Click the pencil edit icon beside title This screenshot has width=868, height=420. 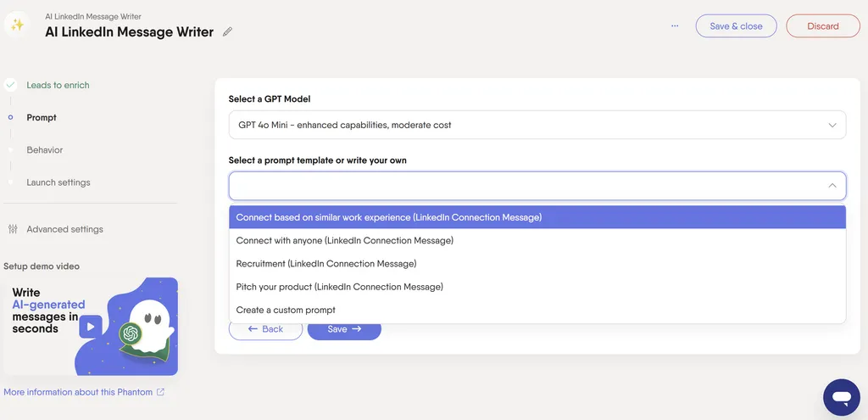(x=227, y=32)
